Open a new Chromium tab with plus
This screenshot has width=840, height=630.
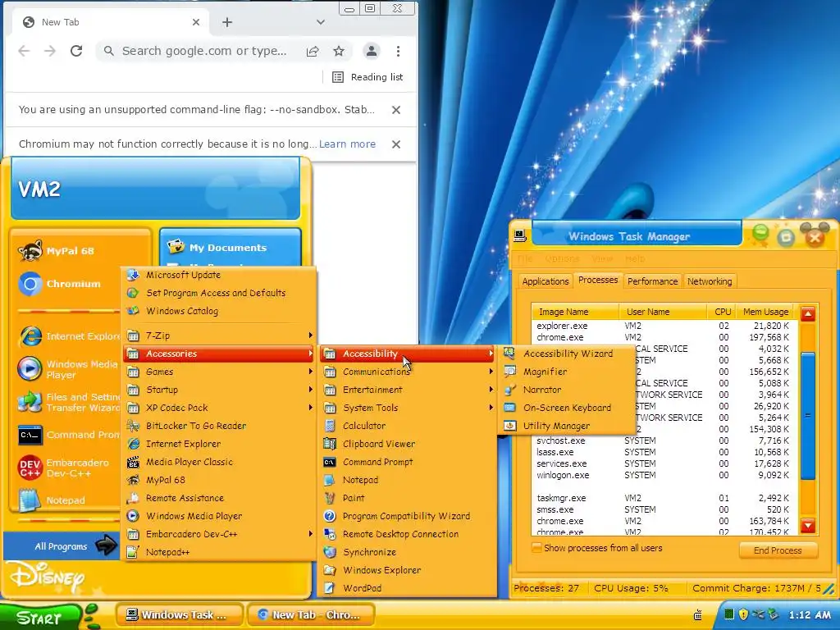tap(227, 22)
